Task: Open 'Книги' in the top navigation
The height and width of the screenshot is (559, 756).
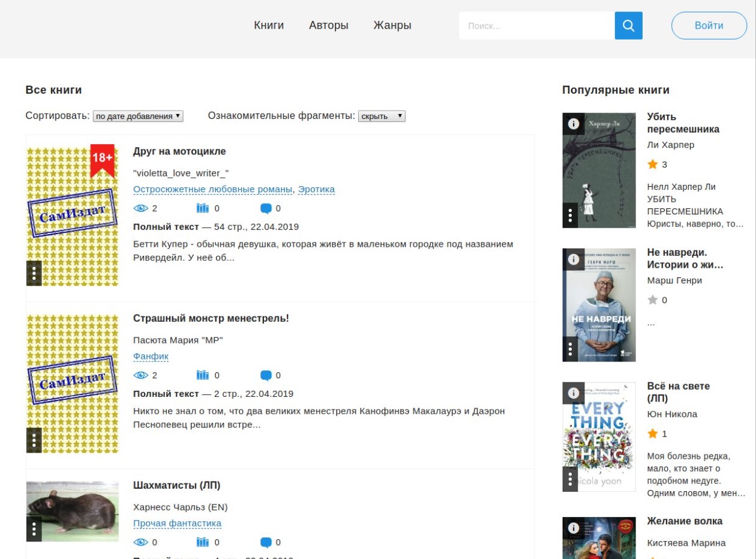Action: coord(269,25)
